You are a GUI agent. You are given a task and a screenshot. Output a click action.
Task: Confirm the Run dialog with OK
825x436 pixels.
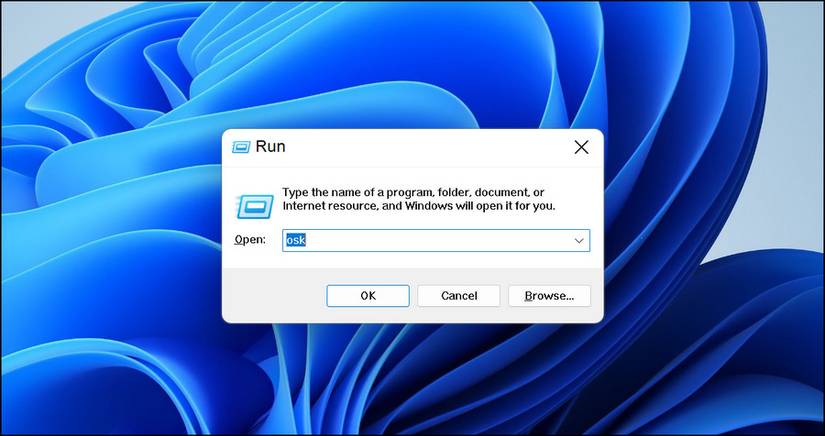[368, 296]
